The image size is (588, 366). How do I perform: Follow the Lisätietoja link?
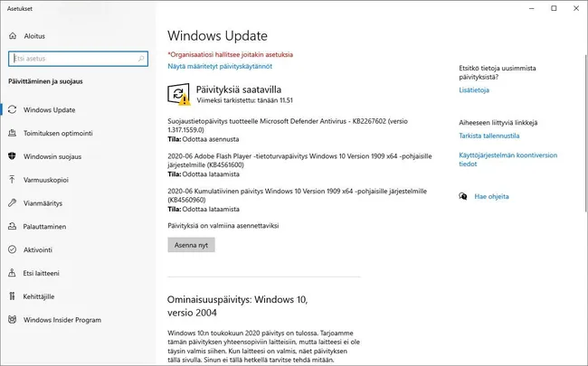[x=474, y=90]
